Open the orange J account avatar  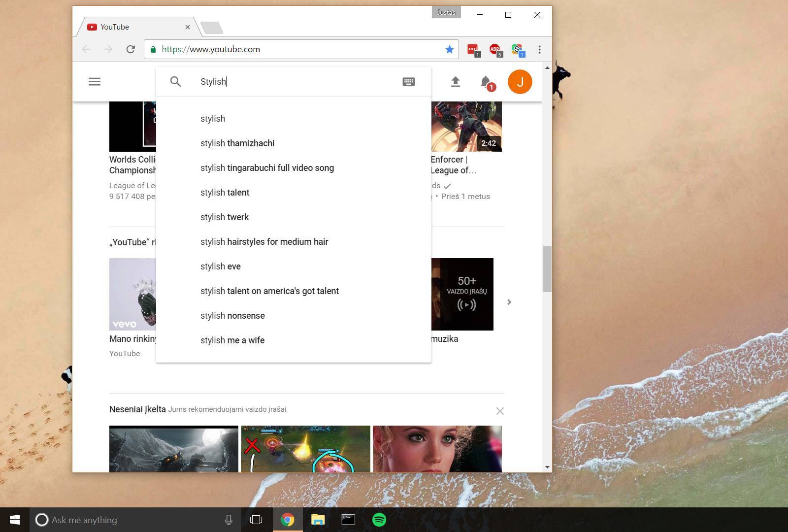coord(520,82)
